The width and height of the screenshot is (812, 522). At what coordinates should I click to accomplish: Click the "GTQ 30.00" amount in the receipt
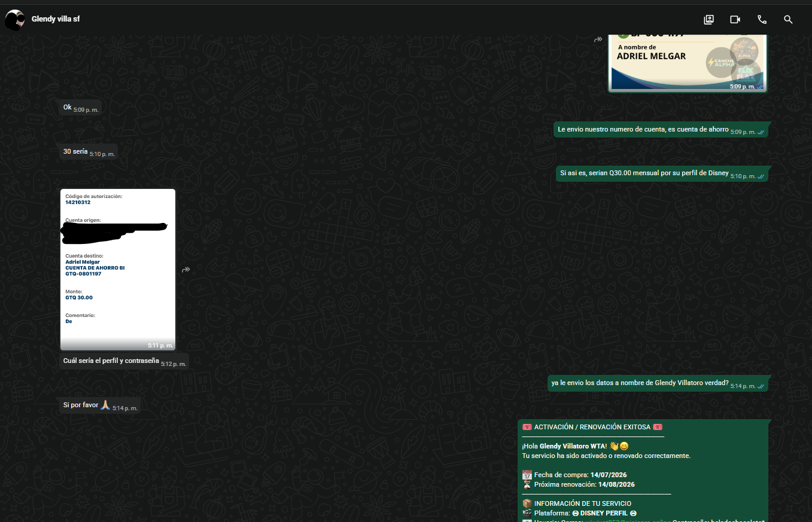tap(79, 298)
